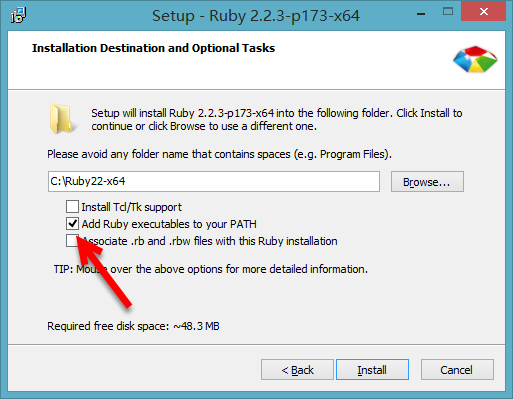The height and width of the screenshot is (399, 513).
Task: Enable Install Tcl/Tk support checkbox
Action: click(72, 207)
